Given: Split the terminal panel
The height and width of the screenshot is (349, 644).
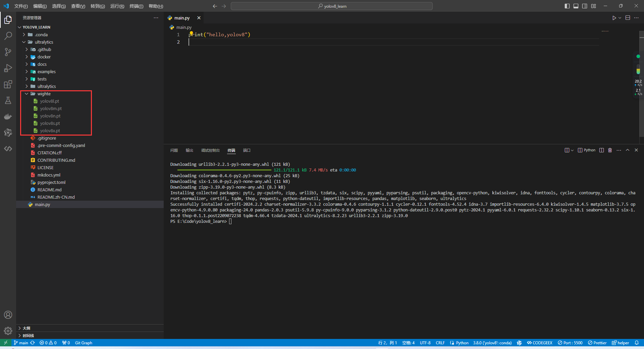Looking at the screenshot, I should (x=601, y=150).
